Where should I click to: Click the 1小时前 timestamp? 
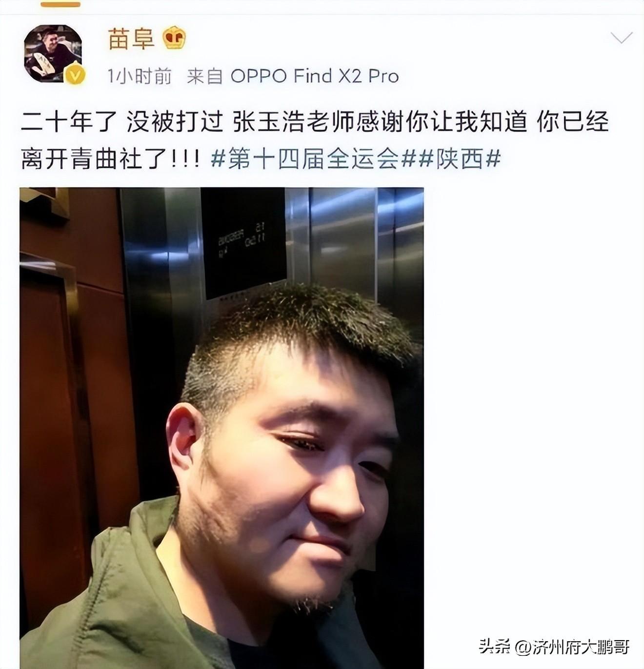140,76
